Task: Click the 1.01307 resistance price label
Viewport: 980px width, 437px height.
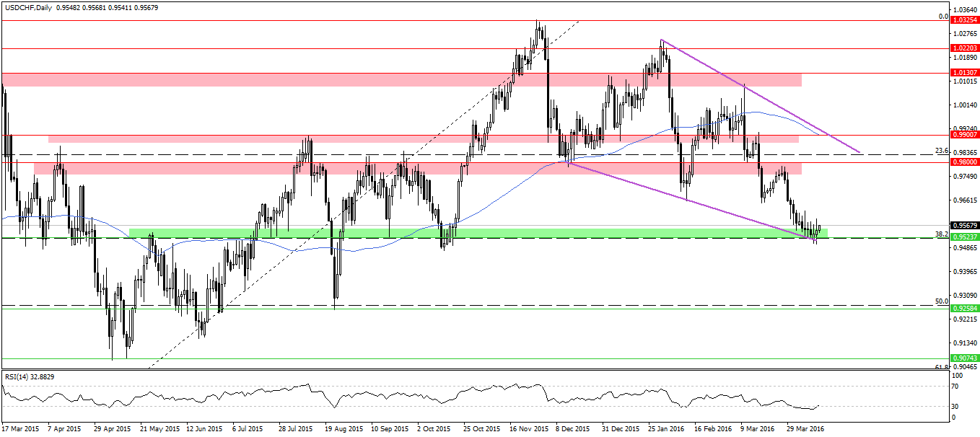Action: [963, 73]
